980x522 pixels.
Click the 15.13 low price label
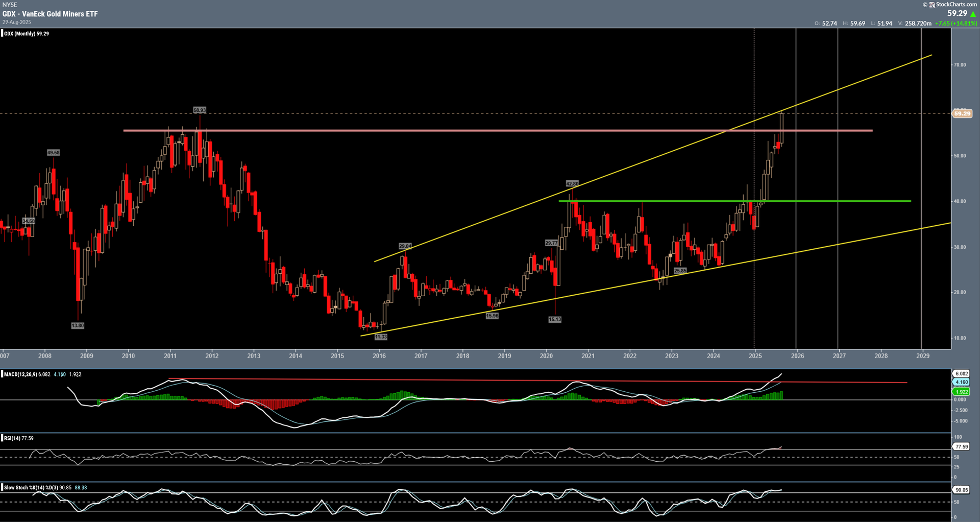555,319
